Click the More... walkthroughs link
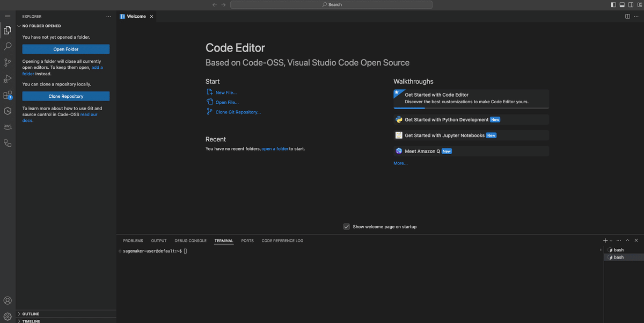The image size is (644, 323). pyautogui.click(x=400, y=163)
